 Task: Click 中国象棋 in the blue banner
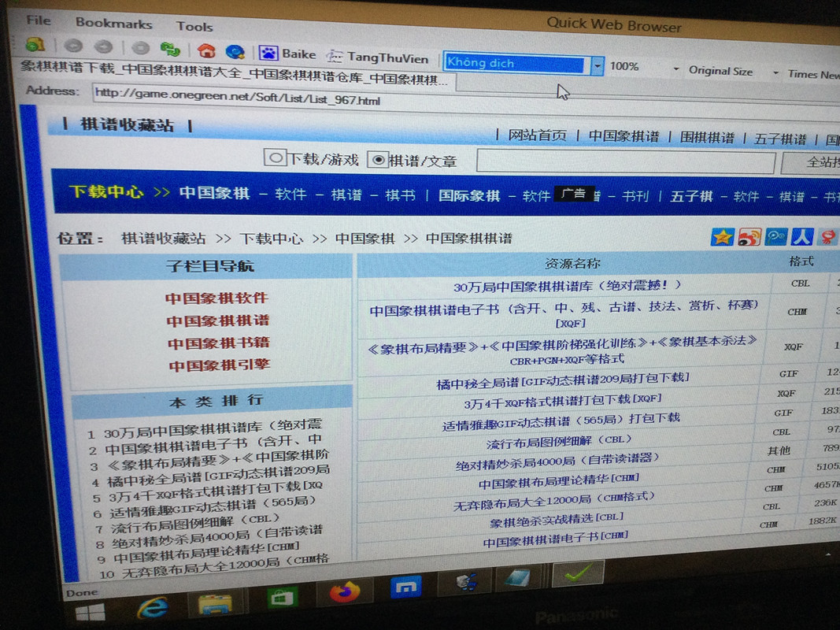[214, 193]
